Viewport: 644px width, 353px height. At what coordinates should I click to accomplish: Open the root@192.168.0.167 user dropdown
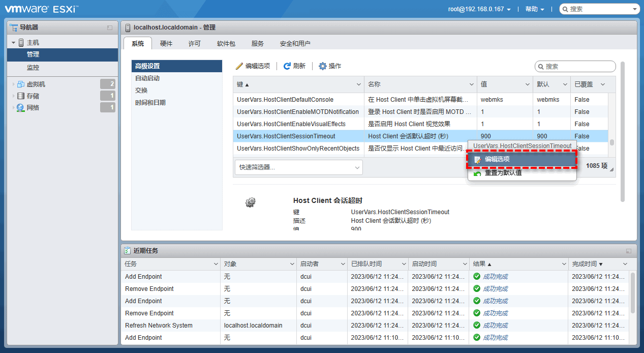[483, 9]
